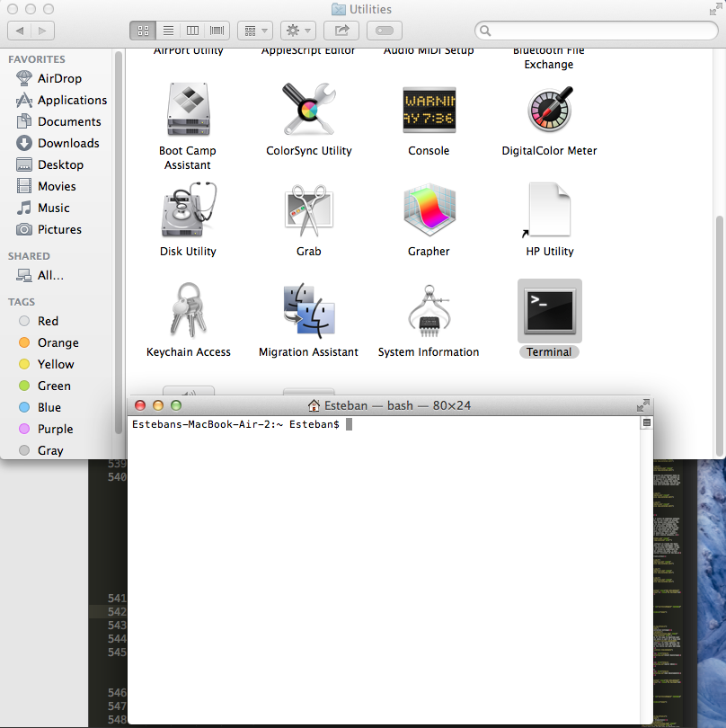Click the Finder search magnifier icon
The width and height of the screenshot is (726, 728).
pyautogui.click(x=485, y=31)
